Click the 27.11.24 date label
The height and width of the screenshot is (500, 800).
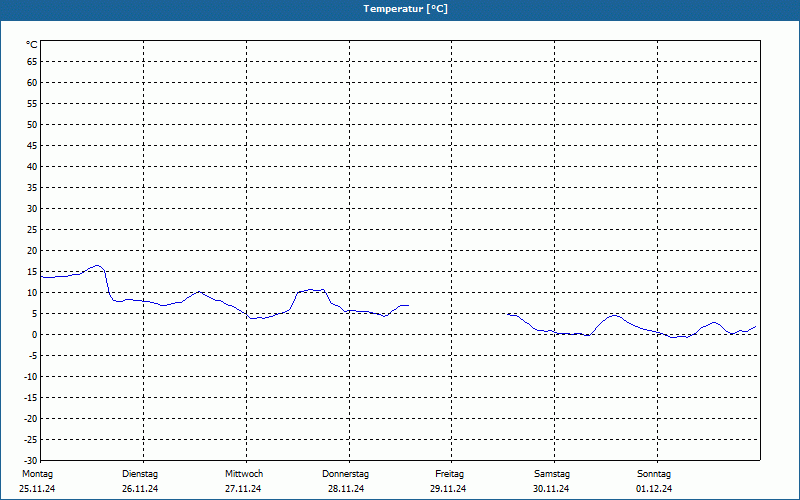coord(243,489)
